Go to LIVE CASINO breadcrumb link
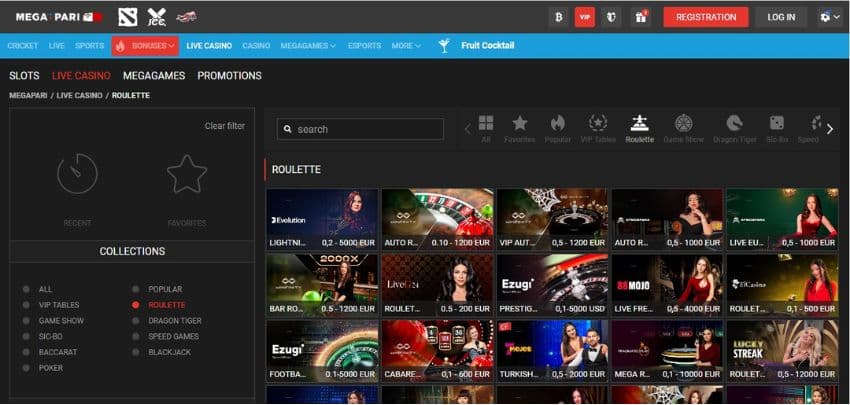Viewport: 850px width, 405px height. (x=80, y=95)
